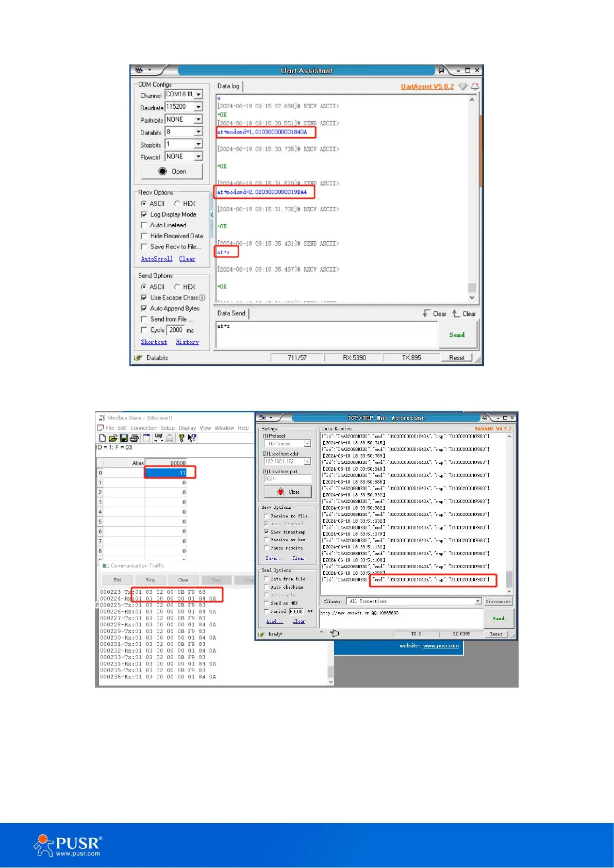The image size is (614, 868).
Task: Click History link in Send Options
Action: coord(187,342)
